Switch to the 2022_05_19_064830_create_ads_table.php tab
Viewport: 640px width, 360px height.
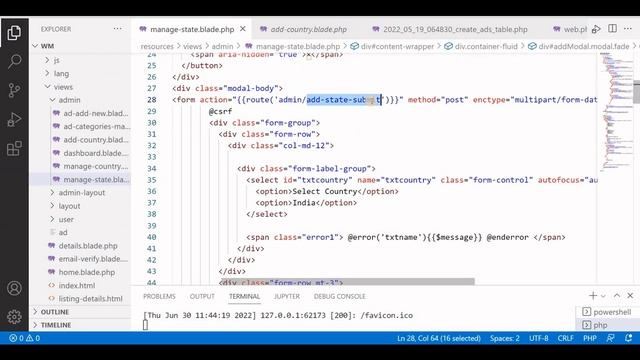pos(450,29)
